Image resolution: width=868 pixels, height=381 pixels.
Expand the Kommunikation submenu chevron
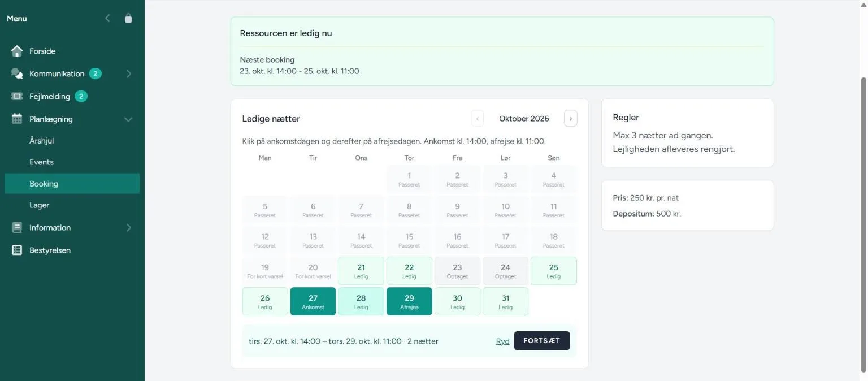tap(128, 73)
